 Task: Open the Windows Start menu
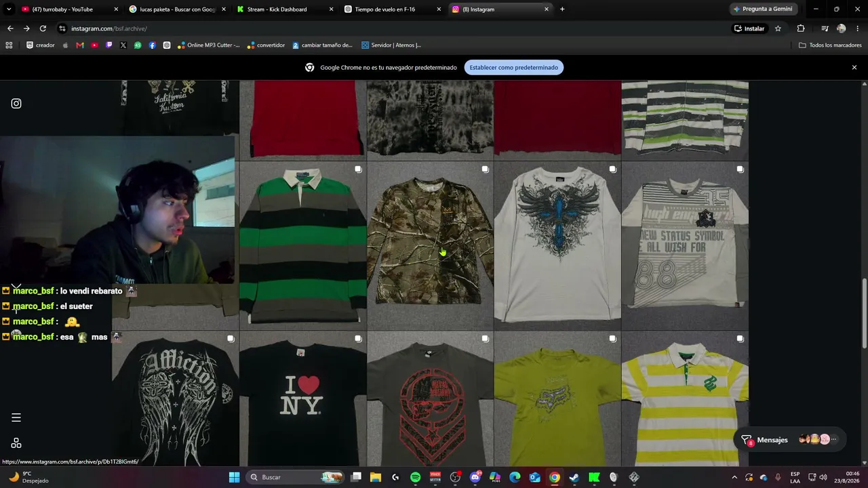(x=234, y=477)
